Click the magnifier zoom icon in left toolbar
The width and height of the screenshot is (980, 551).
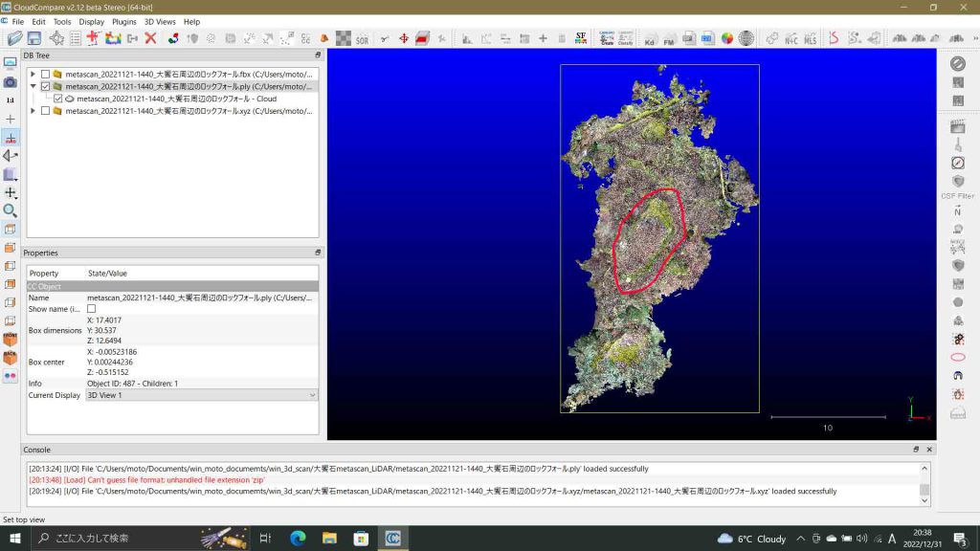[x=11, y=210]
